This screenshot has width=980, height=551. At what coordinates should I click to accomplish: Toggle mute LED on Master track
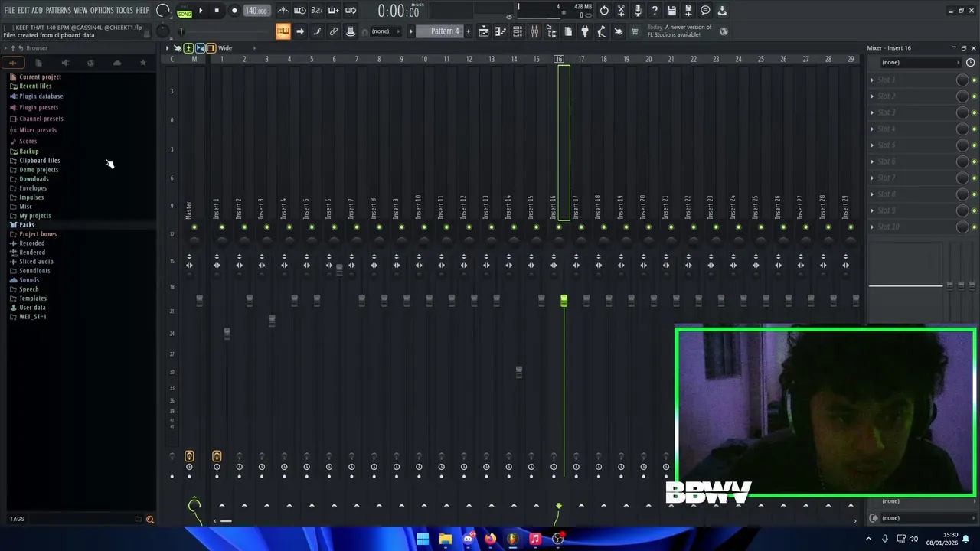194,227
